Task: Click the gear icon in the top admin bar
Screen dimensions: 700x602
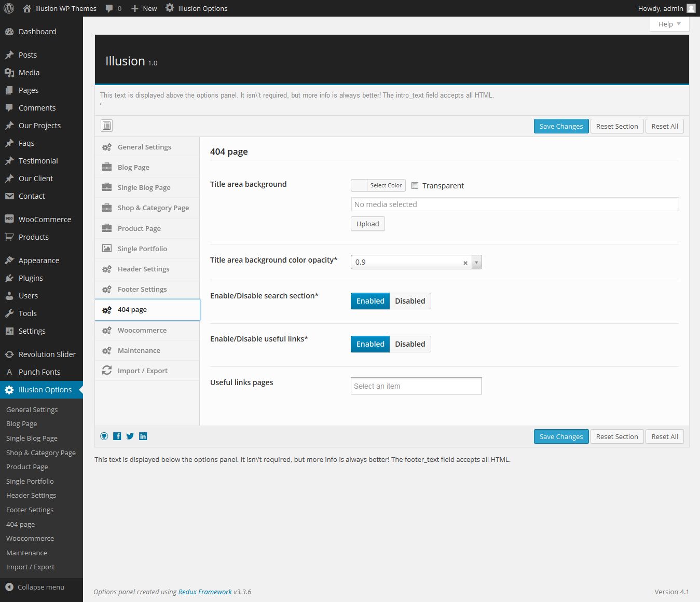Action: point(170,8)
